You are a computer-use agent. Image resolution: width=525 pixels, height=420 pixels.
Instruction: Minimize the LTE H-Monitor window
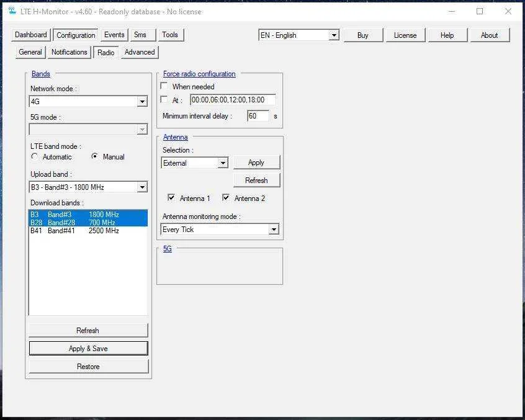tap(452, 11)
